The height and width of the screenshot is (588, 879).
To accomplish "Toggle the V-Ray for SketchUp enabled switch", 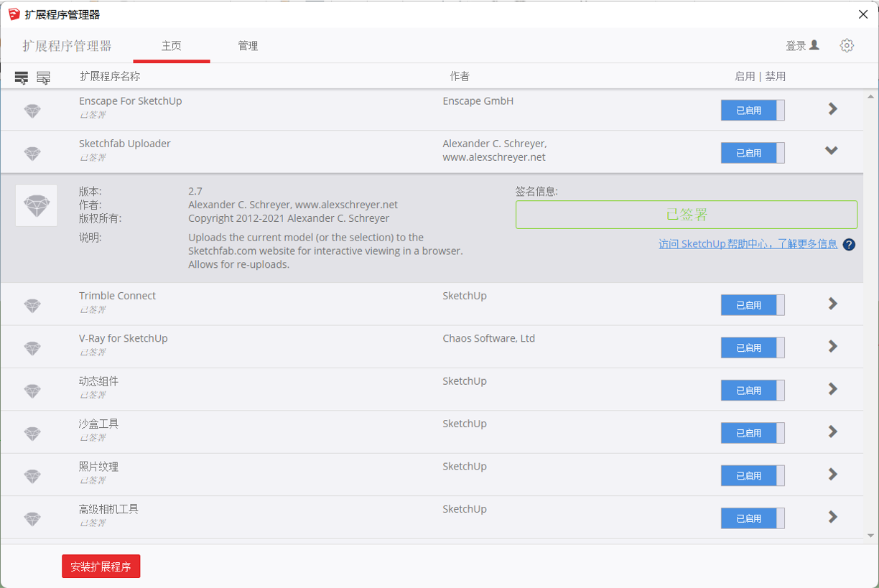I will (x=752, y=347).
